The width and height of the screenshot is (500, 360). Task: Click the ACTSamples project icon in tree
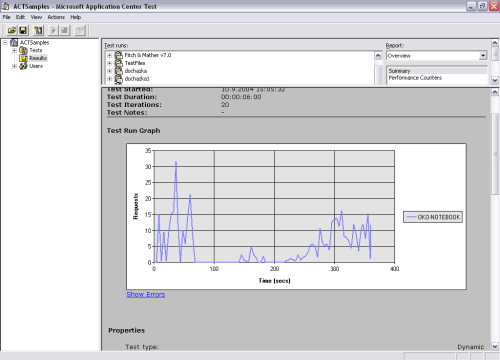point(14,42)
